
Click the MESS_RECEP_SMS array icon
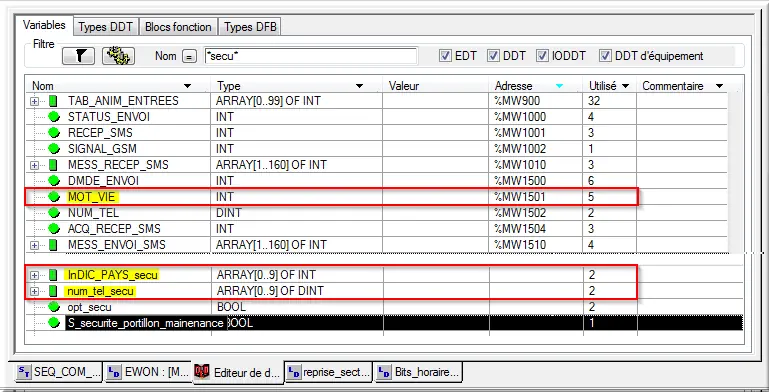(x=53, y=165)
